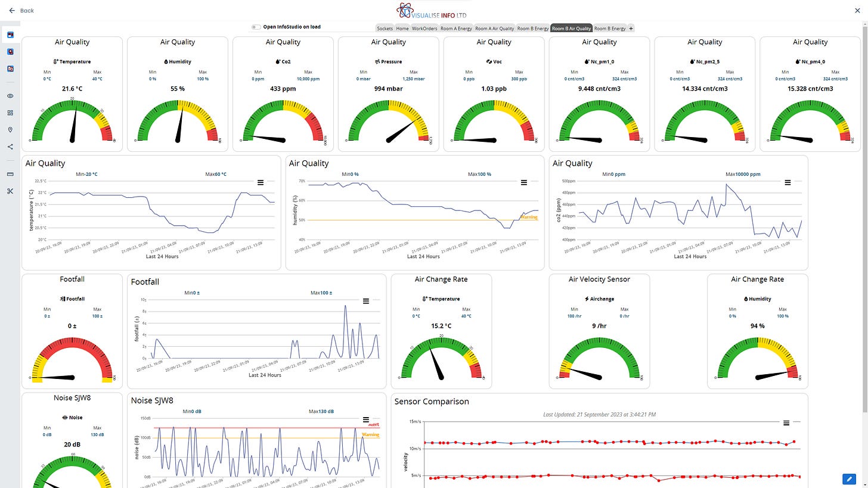Image resolution: width=868 pixels, height=488 pixels.
Task: Select the ruler measure icon in sidebar
Action: [10, 174]
